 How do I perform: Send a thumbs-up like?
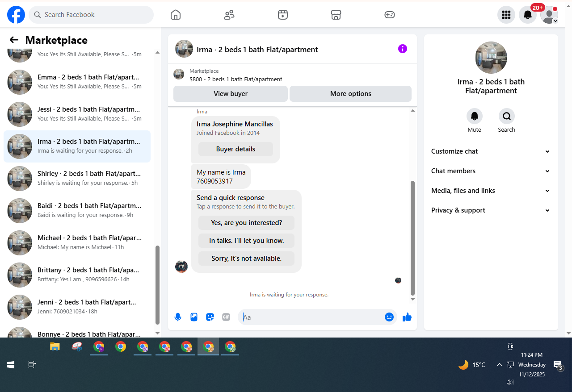407,317
